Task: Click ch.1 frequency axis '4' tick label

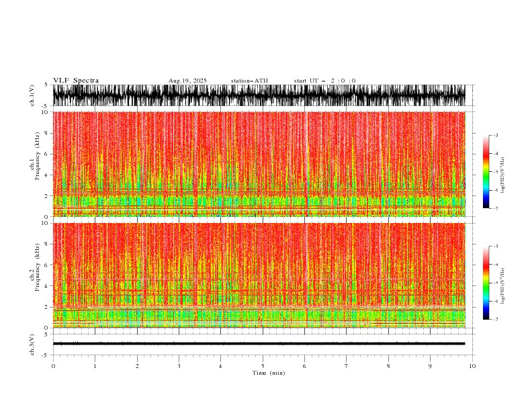Action: pyautogui.click(x=47, y=175)
